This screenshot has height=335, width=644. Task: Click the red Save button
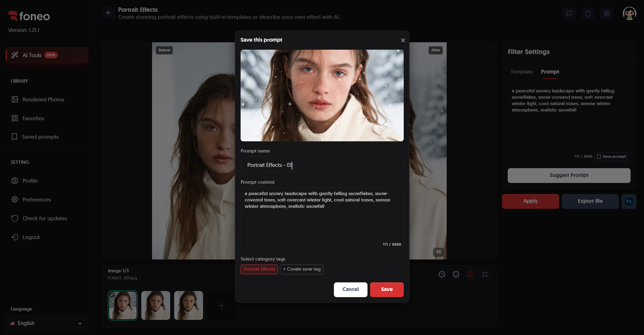point(387,290)
